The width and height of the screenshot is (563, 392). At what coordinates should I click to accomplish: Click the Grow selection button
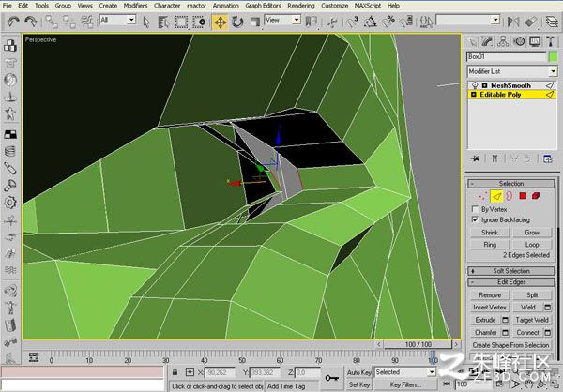click(x=532, y=233)
